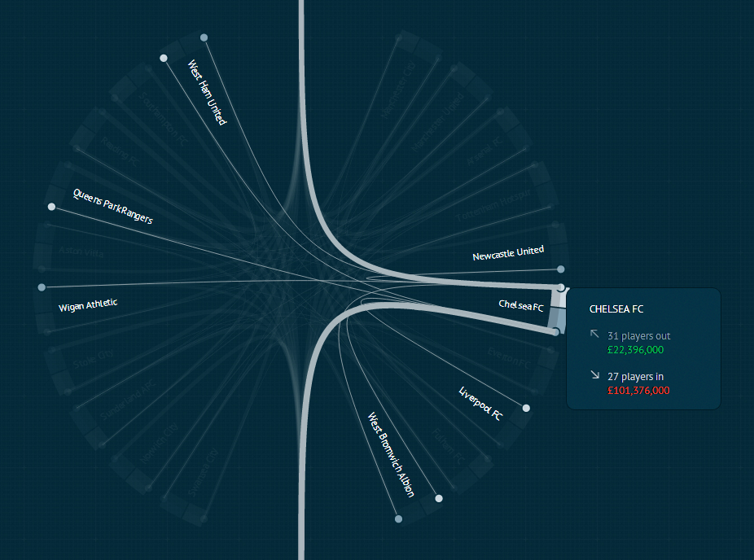Click the faded Reading FC label
754x560 pixels.
pyautogui.click(x=120, y=151)
